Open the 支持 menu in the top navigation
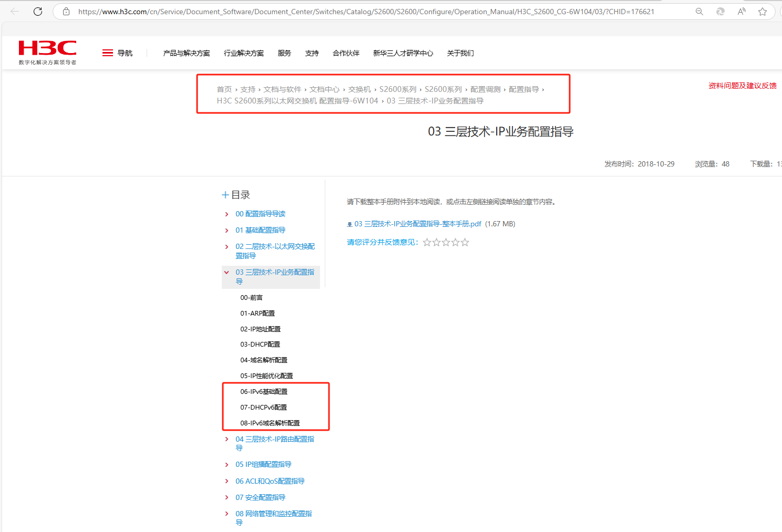The image size is (782, 532). 312,53
